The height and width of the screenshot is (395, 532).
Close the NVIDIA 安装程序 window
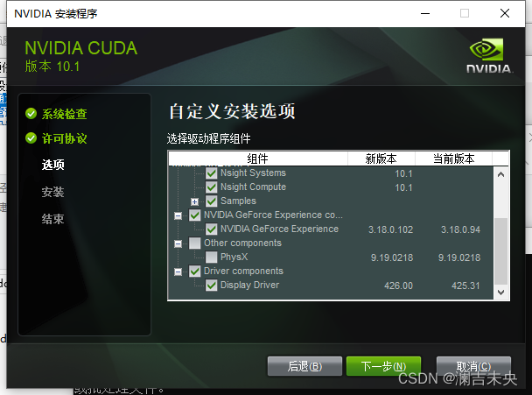pos(505,14)
